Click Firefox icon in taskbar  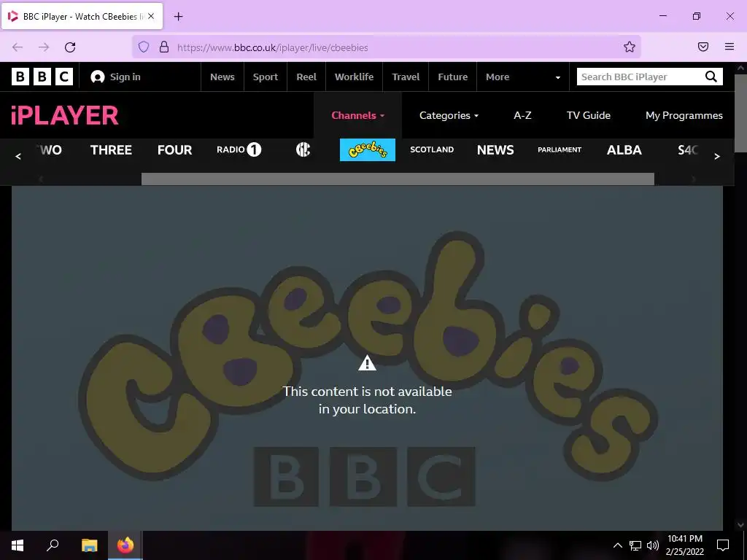[125, 545]
